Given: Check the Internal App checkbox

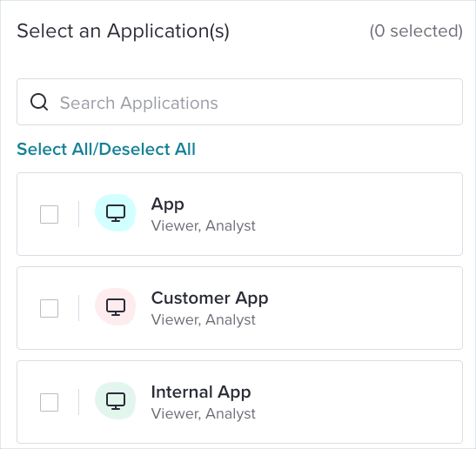Looking at the screenshot, I should pyautogui.click(x=50, y=403).
